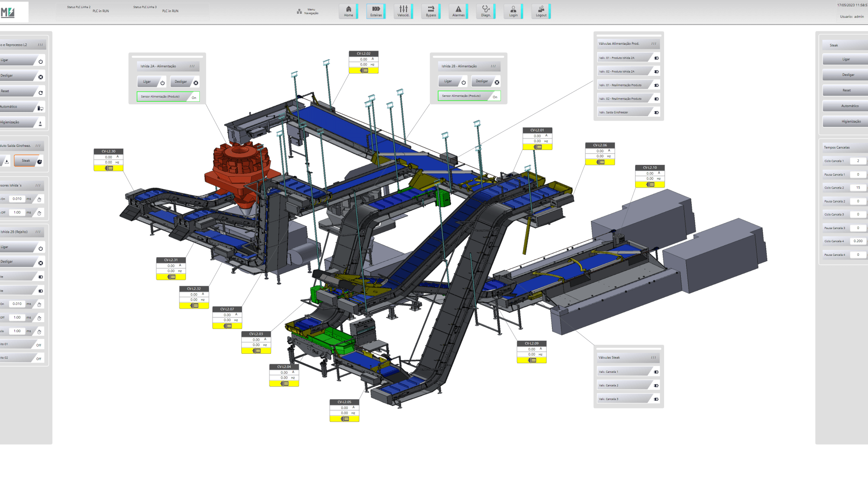
Task: Click Ligar in right Steak panel
Action: click(845, 59)
